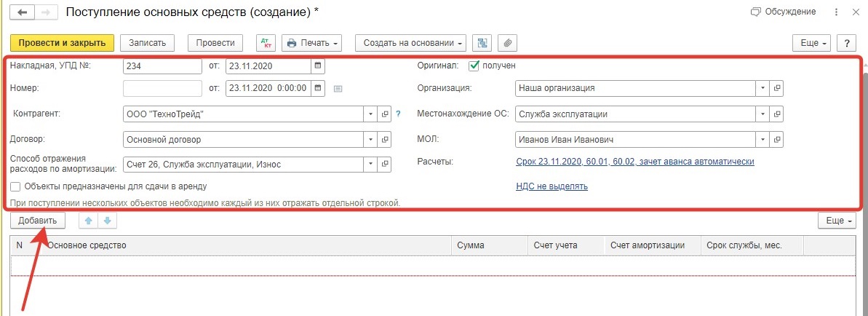Enable Объекты предназначены для сдачи в аренду

click(x=15, y=187)
